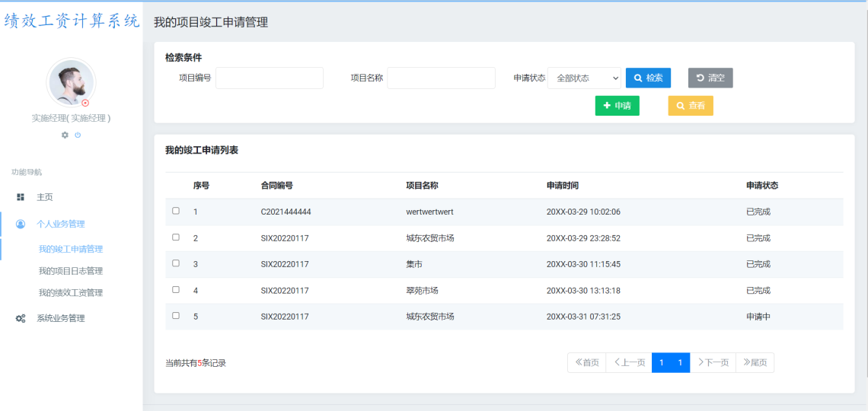The image size is (868, 411).
Task: Click the 当前共有5条记录 record count text
Action: tap(196, 363)
